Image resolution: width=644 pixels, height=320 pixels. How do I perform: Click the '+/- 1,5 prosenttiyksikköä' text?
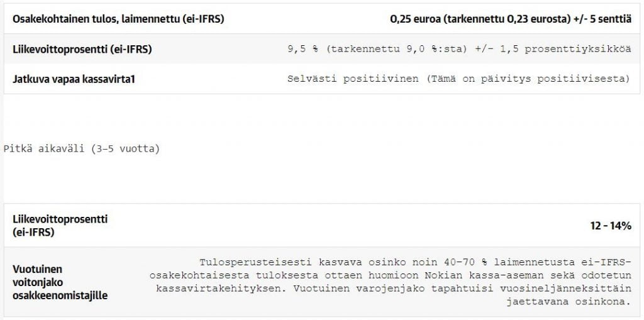click(553, 49)
